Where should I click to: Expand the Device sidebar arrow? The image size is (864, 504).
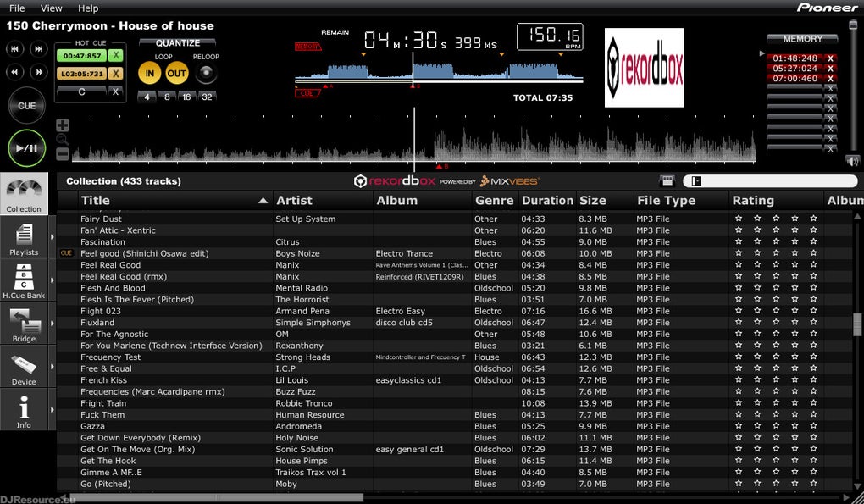53,366
